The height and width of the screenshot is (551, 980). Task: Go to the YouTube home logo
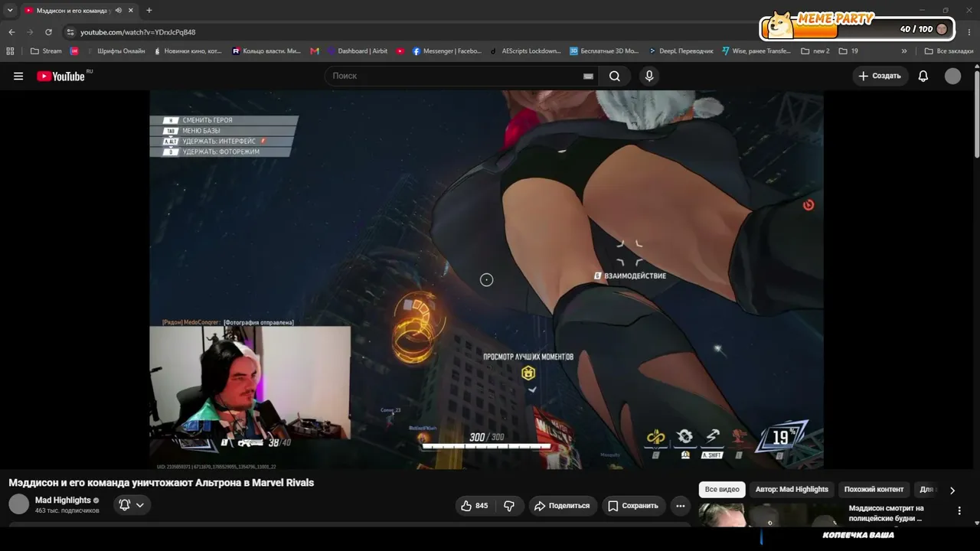[61, 76]
